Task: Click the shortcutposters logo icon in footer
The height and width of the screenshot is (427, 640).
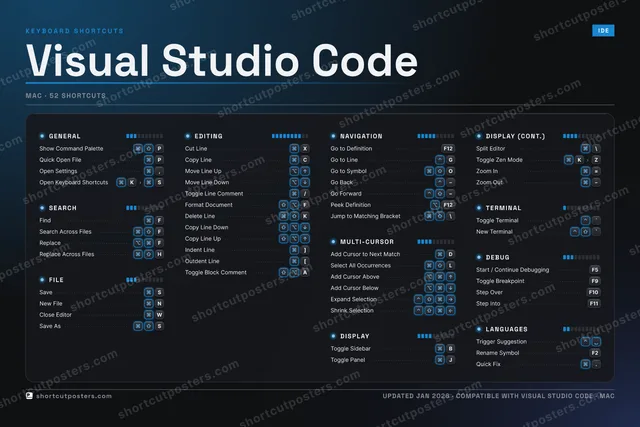Action: [x=29, y=396]
